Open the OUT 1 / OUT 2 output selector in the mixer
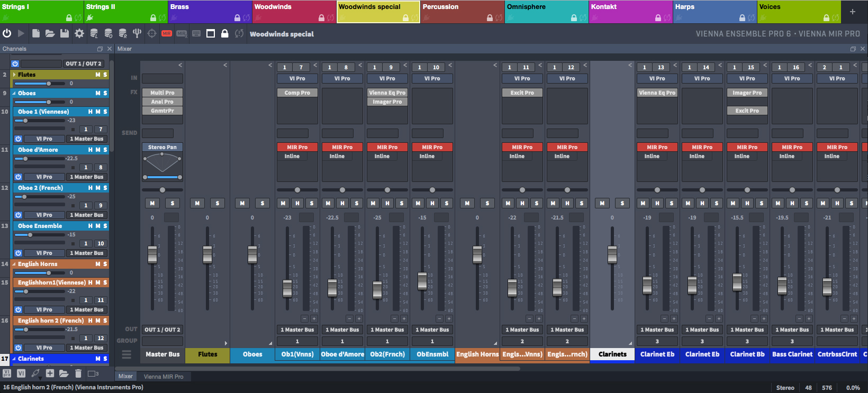 point(162,330)
